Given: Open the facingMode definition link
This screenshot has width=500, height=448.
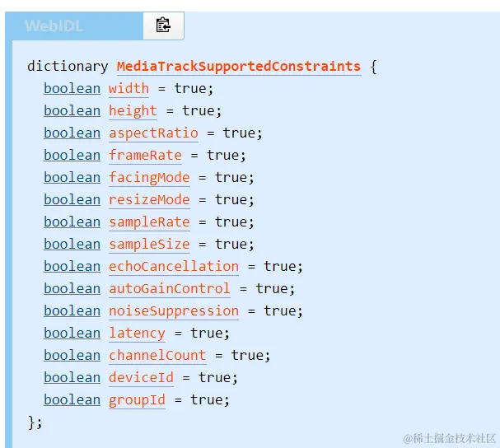Looking at the screenshot, I should tap(149, 178).
